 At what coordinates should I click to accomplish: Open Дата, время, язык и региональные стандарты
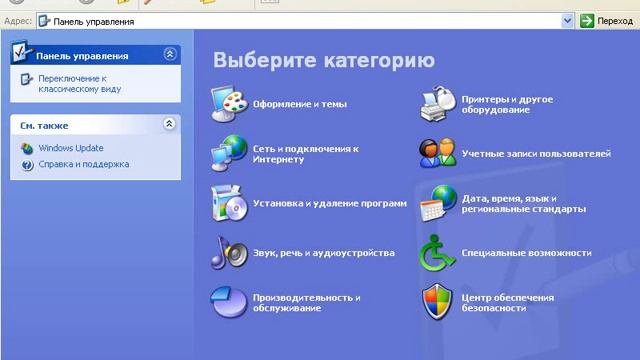tap(524, 204)
